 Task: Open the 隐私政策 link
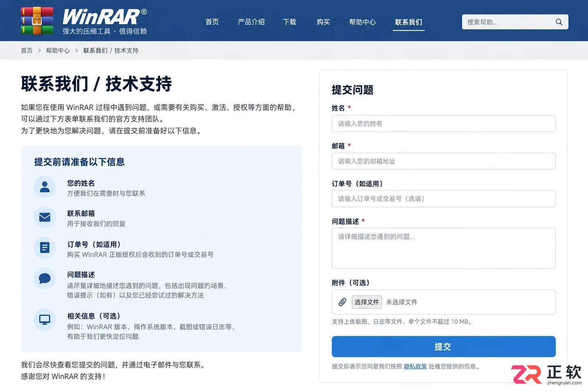tap(415, 367)
